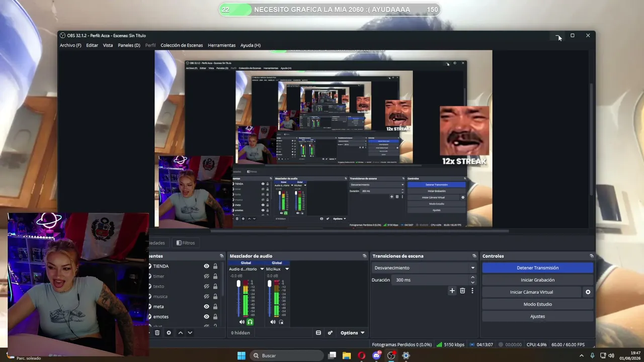Open File Explorer from taskbar
Viewport: 644px width, 362px height.
347,355
